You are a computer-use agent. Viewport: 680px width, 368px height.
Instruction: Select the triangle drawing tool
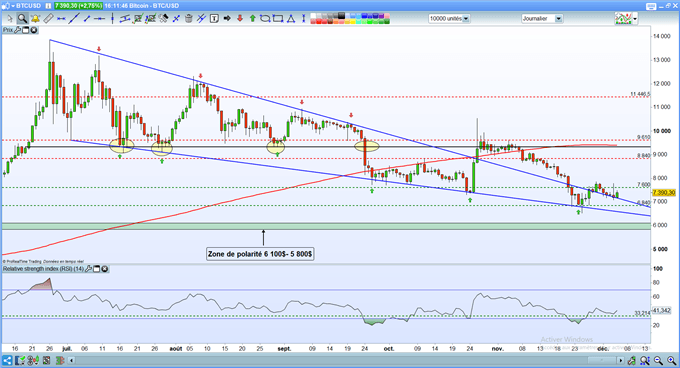tap(291, 19)
